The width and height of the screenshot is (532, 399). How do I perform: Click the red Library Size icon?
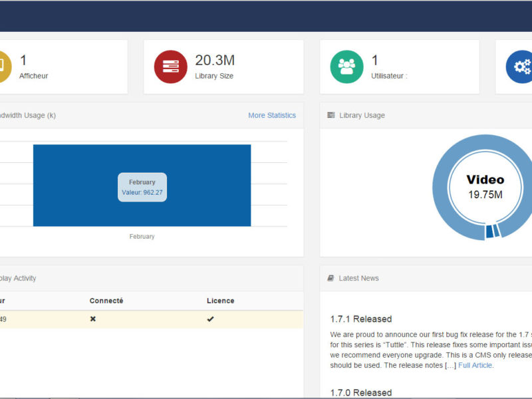pyautogui.click(x=171, y=67)
